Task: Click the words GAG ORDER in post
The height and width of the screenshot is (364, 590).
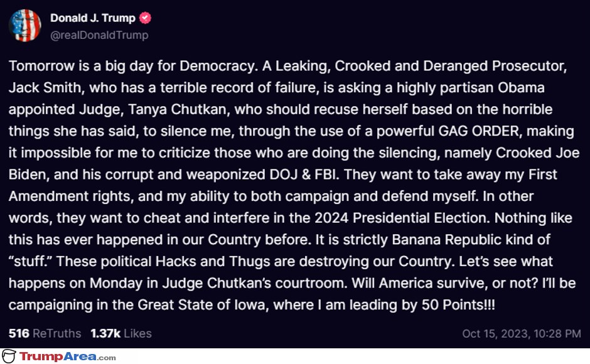Action: click(479, 131)
